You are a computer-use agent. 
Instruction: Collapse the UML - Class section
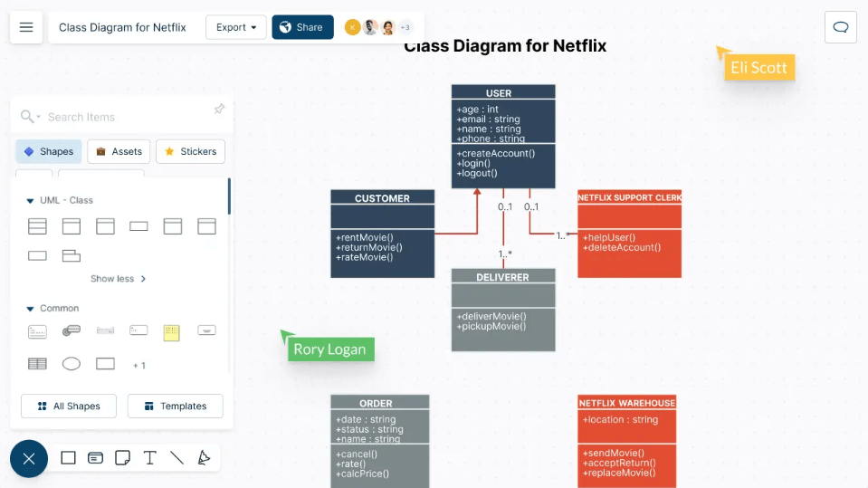30,201
